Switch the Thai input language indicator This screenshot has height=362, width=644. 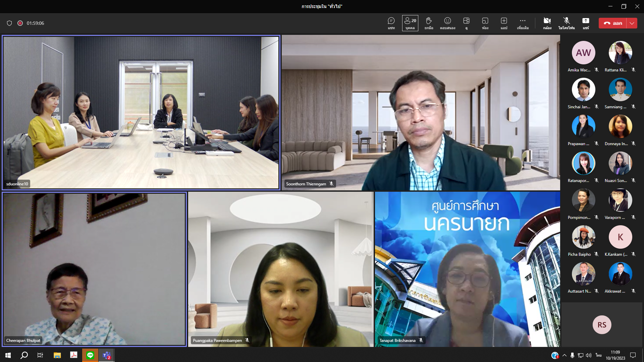(599, 355)
